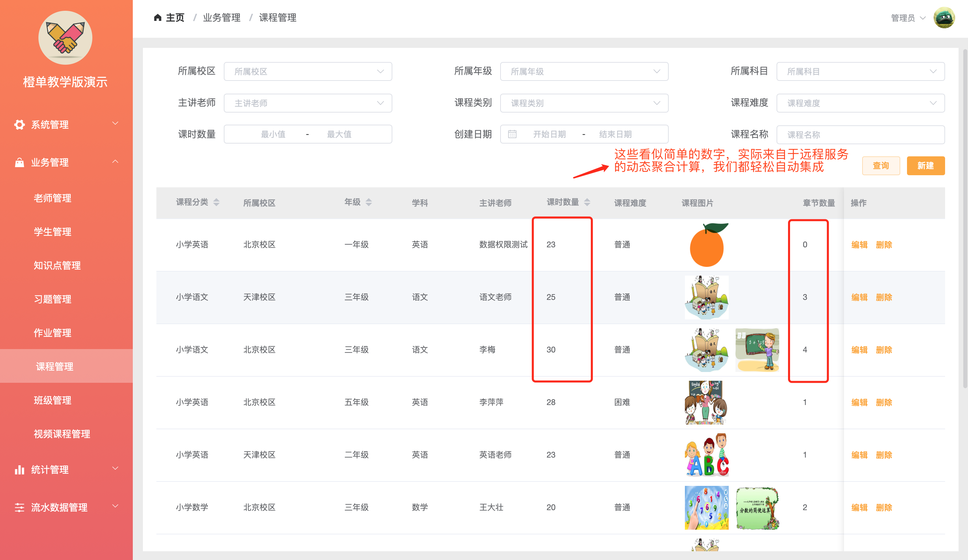Click the 查询 button
Viewport: 968px width, 560px height.
pyautogui.click(x=880, y=165)
